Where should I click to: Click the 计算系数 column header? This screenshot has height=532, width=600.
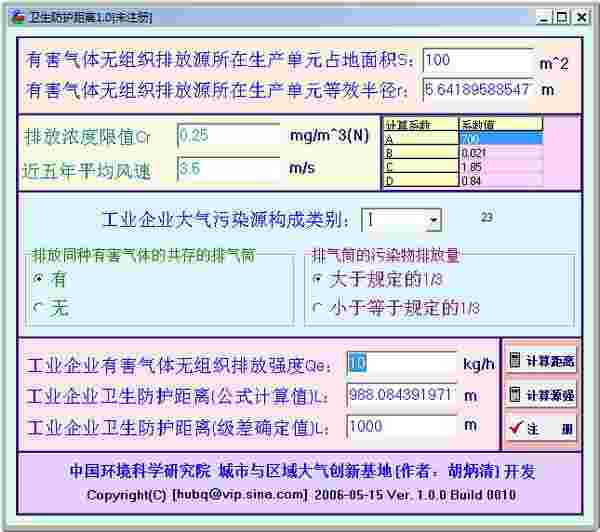click(421, 124)
